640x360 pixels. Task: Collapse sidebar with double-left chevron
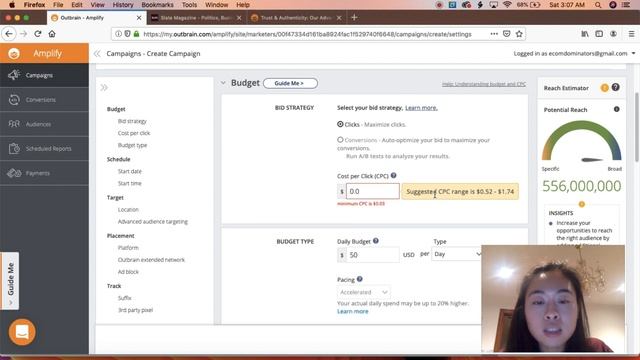click(97, 53)
